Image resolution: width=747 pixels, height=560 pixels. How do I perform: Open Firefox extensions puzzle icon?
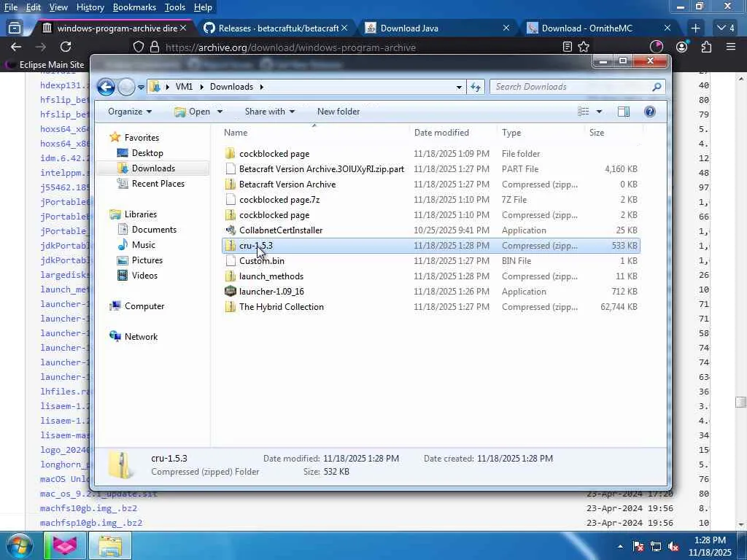(x=706, y=47)
